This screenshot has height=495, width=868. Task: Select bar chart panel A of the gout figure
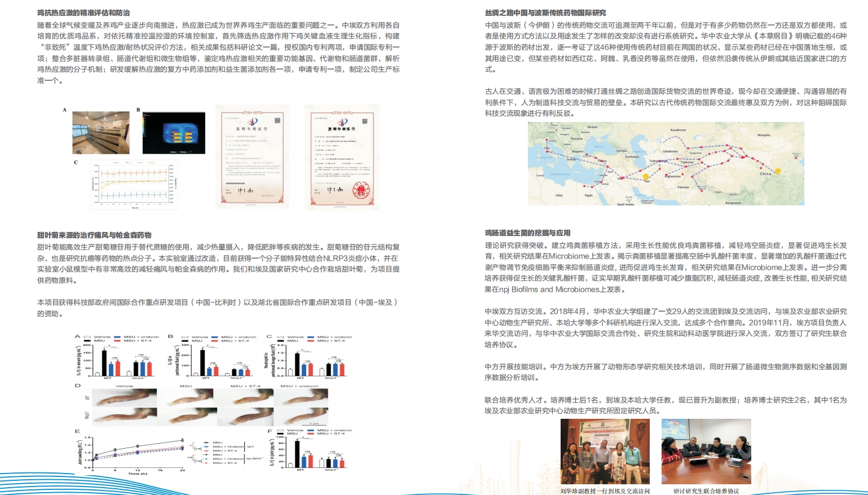[x=117, y=357]
